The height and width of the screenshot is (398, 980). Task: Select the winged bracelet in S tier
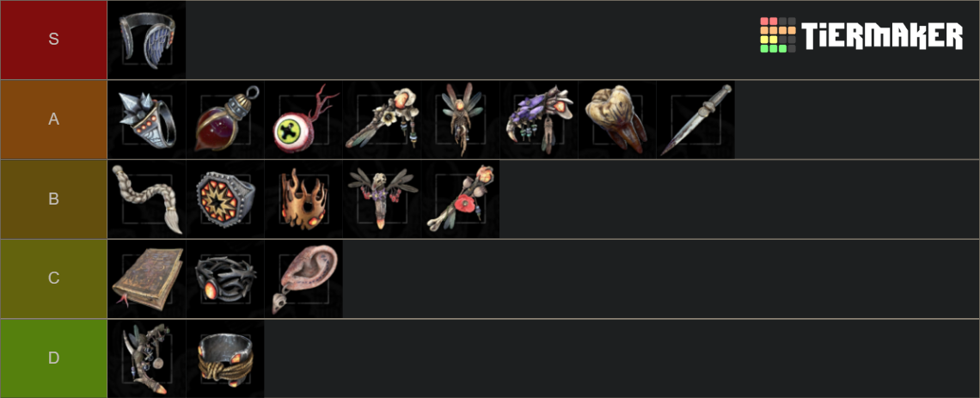[x=147, y=40]
